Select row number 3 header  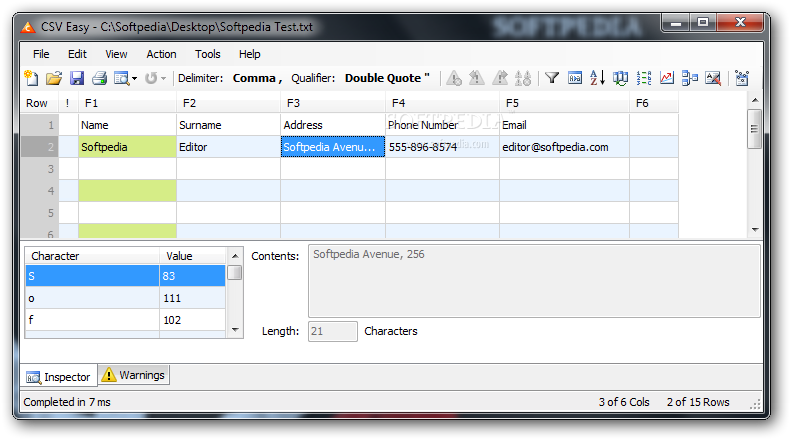[x=40, y=169]
